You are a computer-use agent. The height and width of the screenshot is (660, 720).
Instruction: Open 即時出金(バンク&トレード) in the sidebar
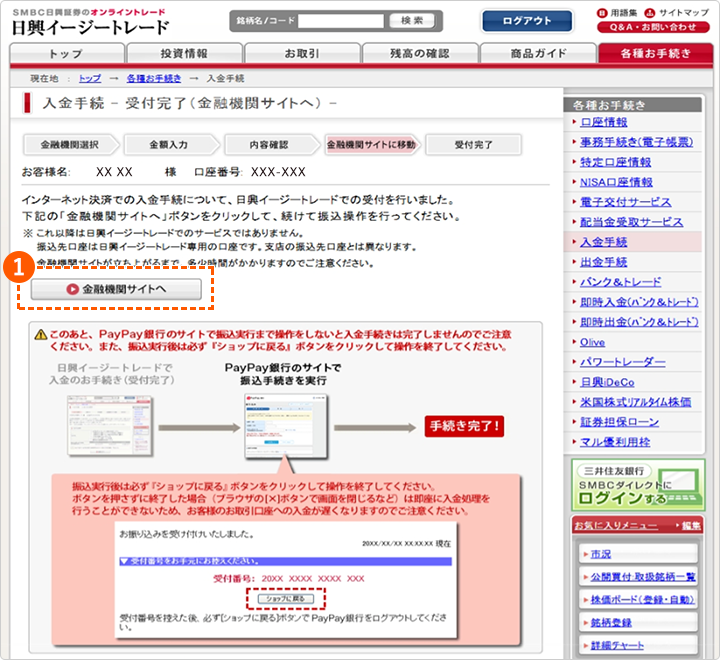click(639, 322)
